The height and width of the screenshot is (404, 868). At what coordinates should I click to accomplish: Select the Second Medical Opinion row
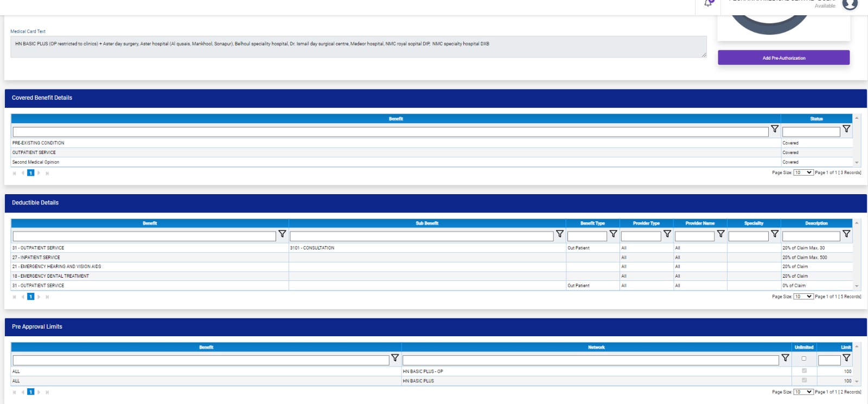pos(432,162)
